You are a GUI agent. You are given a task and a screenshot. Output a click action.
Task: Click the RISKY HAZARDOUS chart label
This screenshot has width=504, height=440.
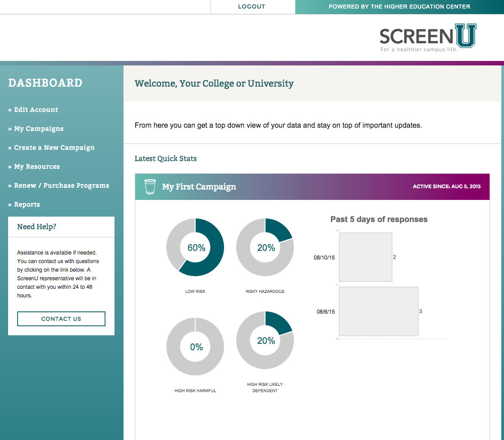point(265,291)
